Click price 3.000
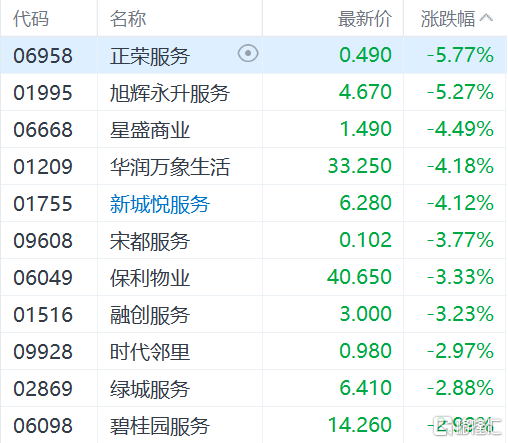508x443 pixels. pos(366,314)
